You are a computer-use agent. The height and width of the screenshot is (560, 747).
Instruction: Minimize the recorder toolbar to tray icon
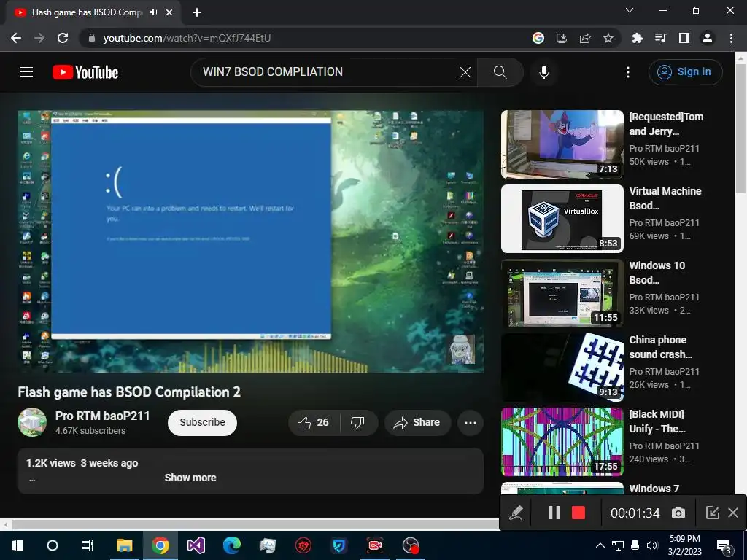tap(712, 513)
